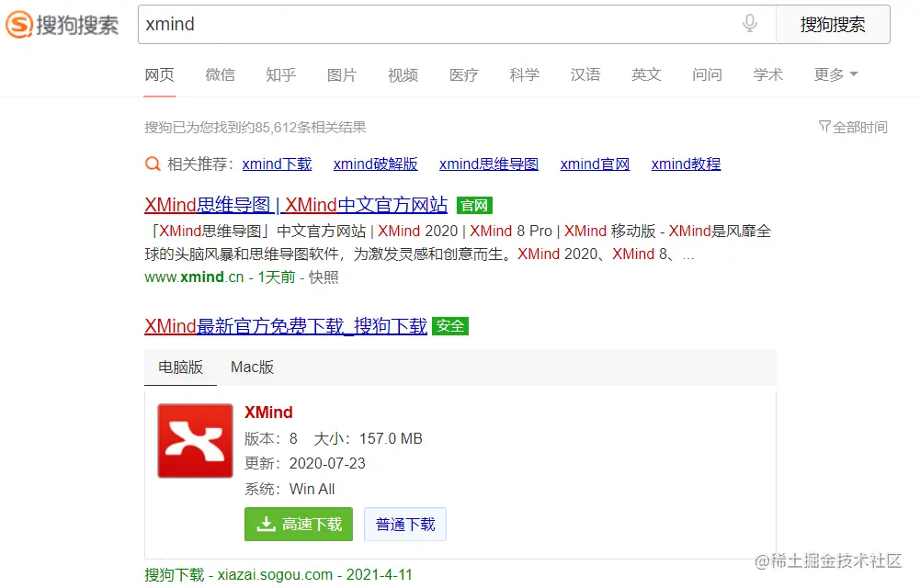Image resolution: width=920 pixels, height=588 pixels.
Task: Switch to the 医疗 tab
Action: pyautogui.click(x=463, y=74)
